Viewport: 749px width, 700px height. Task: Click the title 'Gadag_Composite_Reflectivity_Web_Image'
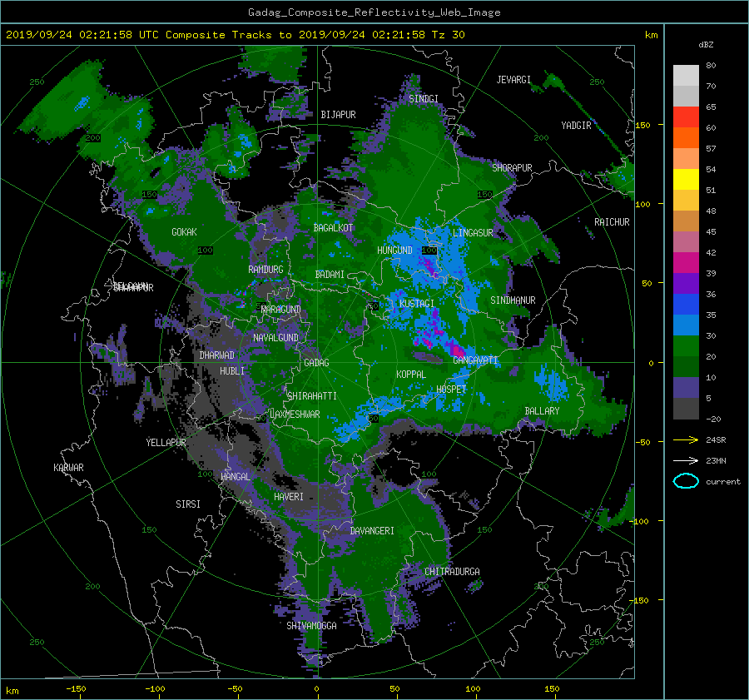point(374,12)
